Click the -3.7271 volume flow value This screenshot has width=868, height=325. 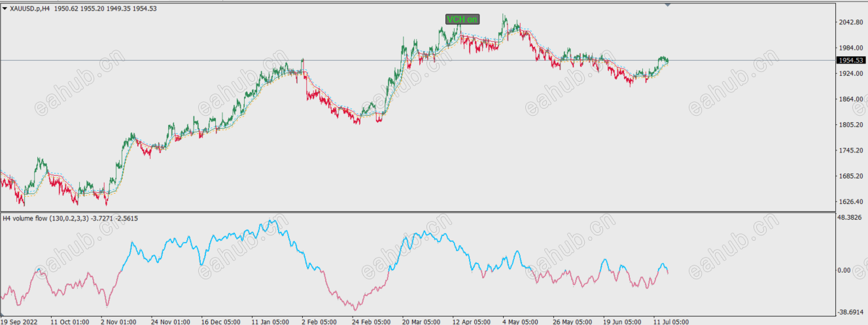pyautogui.click(x=102, y=218)
